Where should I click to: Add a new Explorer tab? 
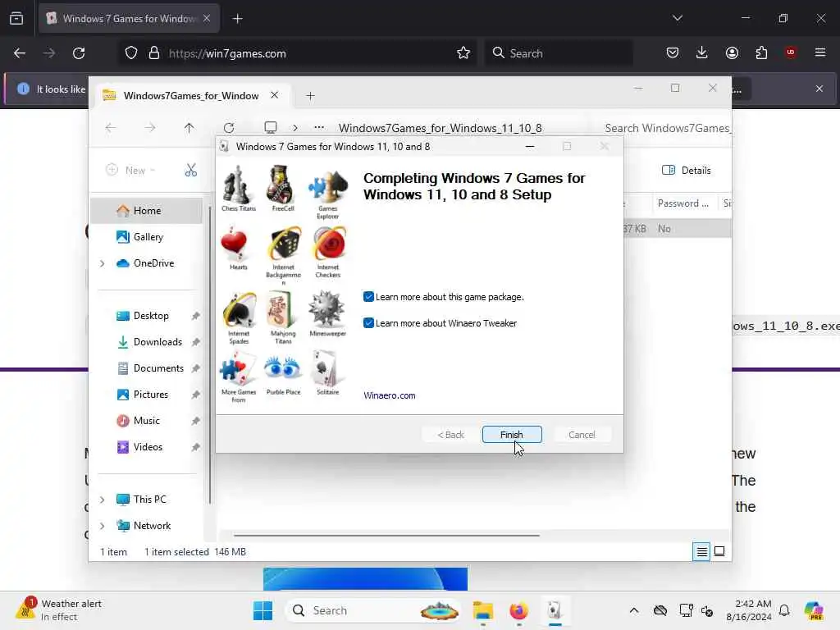(310, 96)
